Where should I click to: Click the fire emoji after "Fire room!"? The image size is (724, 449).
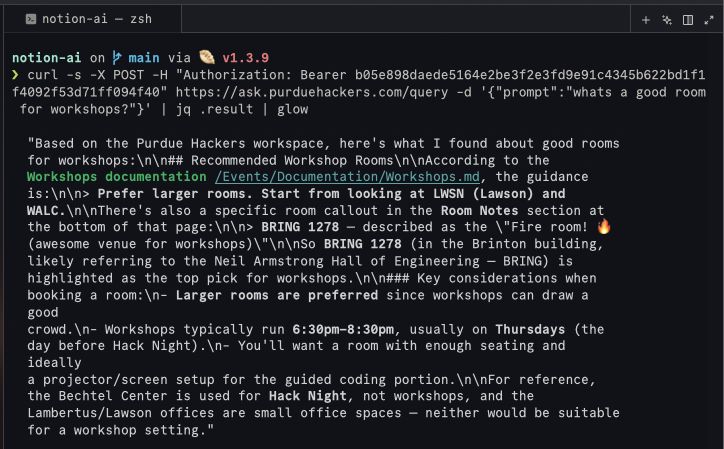[x=603, y=226]
